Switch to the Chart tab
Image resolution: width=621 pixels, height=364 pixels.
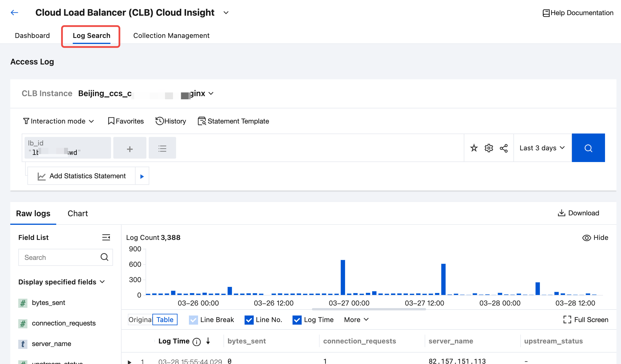[x=78, y=213]
